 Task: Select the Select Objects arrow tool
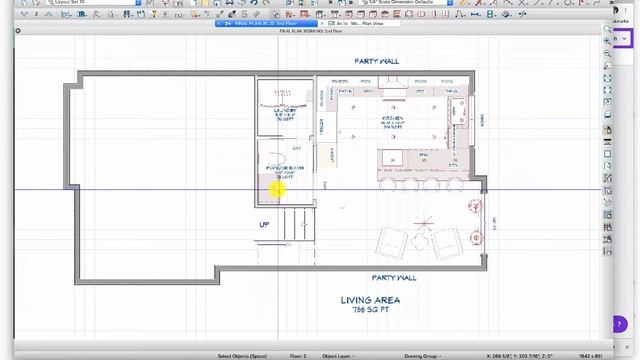click(276, 14)
